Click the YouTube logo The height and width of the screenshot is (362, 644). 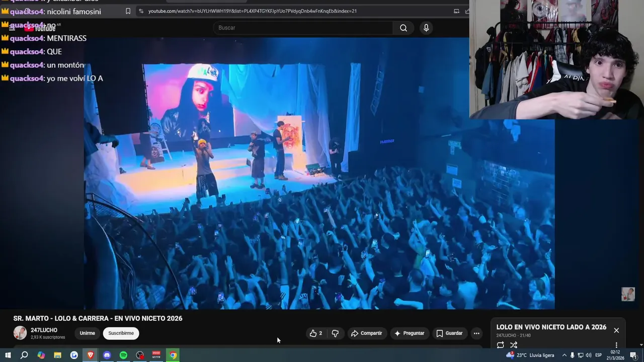[x=40, y=28]
